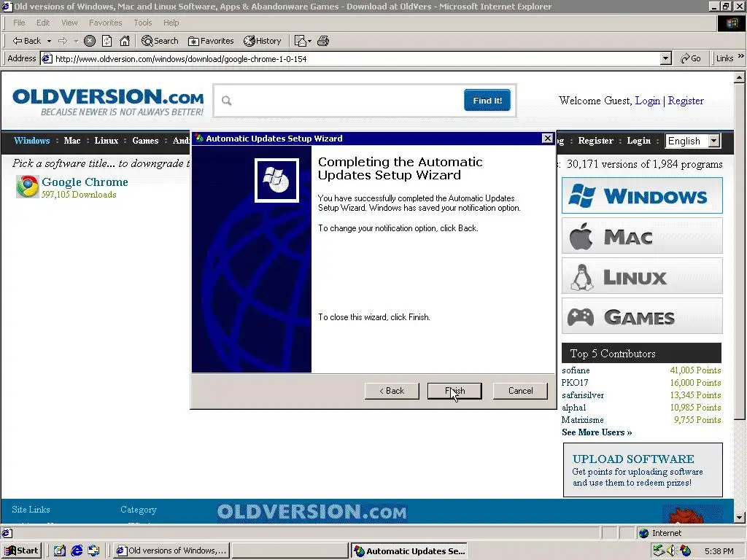Click the page scrollbar down arrow
The width and height of the screenshot is (747, 560).
(x=740, y=517)
